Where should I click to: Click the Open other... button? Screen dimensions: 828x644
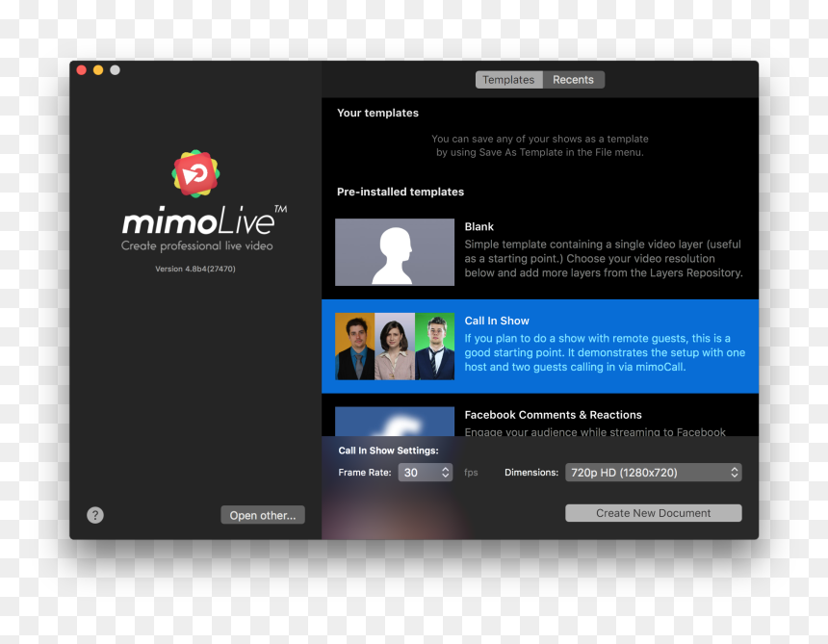(263, 515)
